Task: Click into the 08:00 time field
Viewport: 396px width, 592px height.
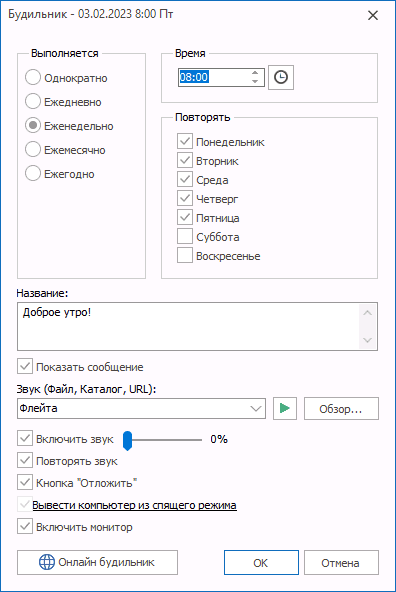Action: (x=213, y=77)
